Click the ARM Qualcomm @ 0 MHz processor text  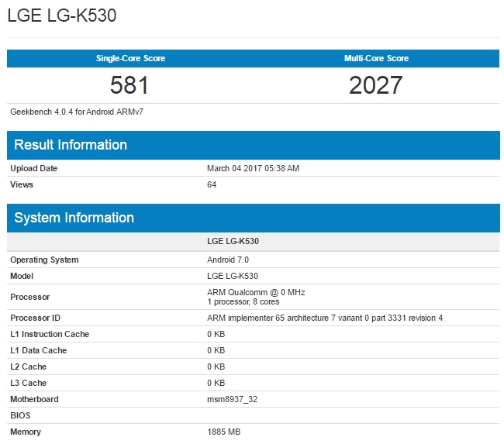257,292
